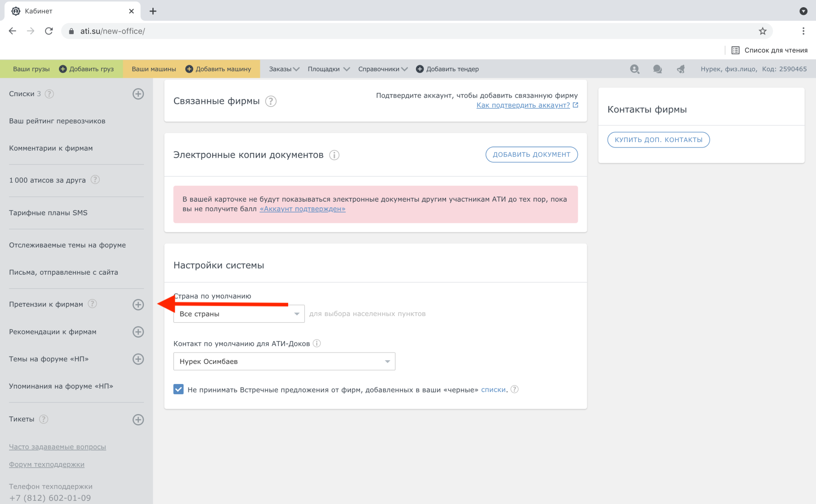Open Ваш рейтинг перевозчиков in sidebar
Screen dimensions: 816x504
tap(57, 121)
